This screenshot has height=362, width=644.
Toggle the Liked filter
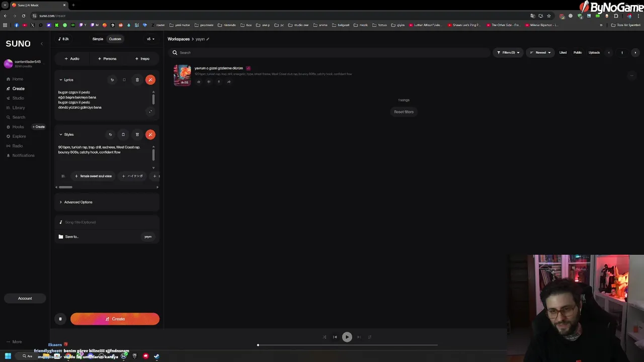click(x=563, y=52)
